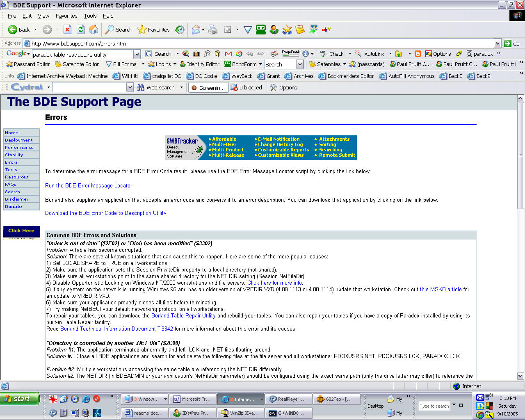Viewport: 525px width, 420px height.
Task: Click the SWBTracker banner ad
Action: (x=261, y=147)
